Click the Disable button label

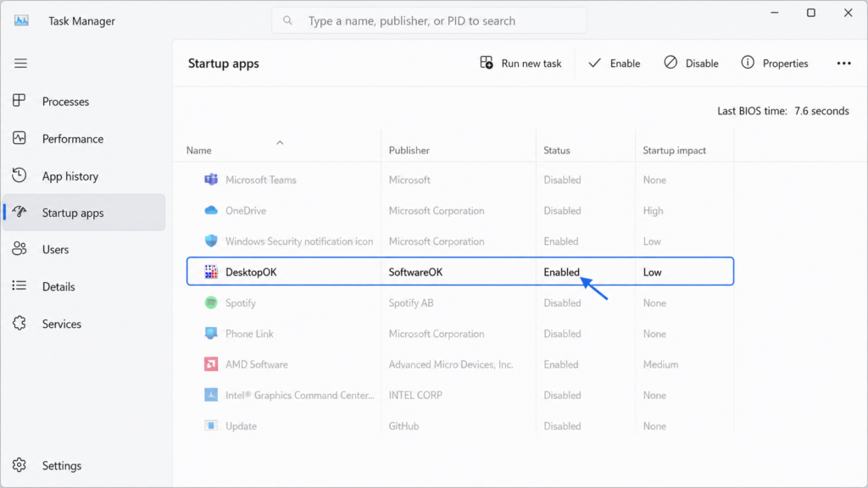click(x=702, y=64)
